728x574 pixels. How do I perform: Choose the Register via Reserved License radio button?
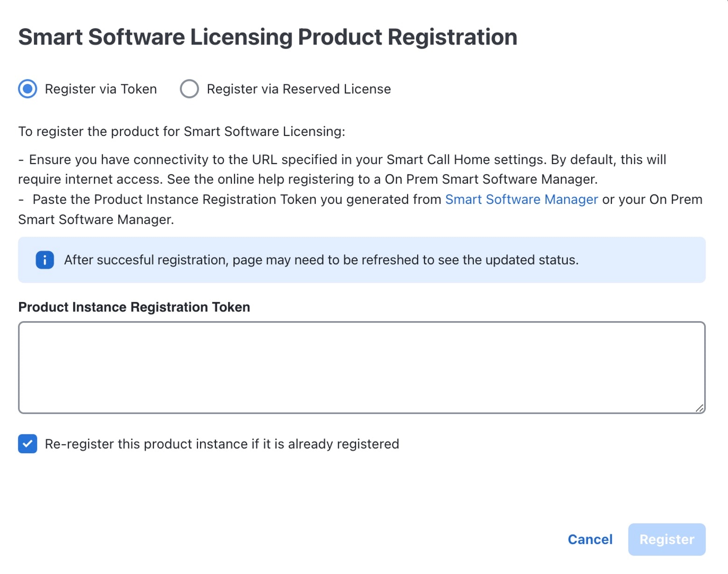(x=189, y=89)
